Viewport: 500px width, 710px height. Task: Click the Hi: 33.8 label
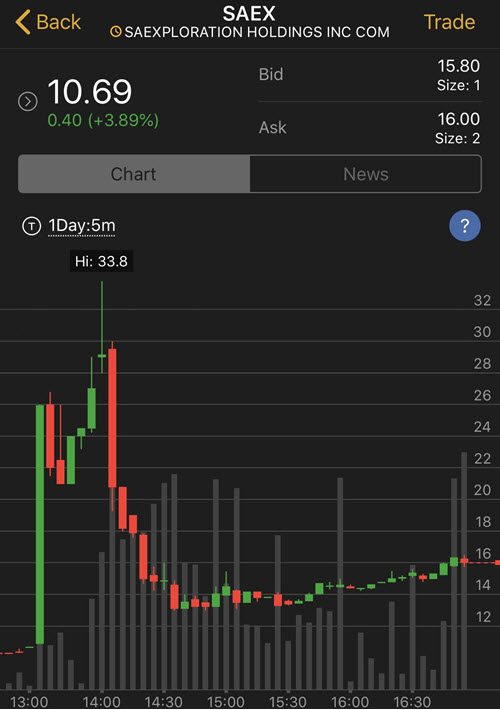pyautogui.click(x=101, y=261)
